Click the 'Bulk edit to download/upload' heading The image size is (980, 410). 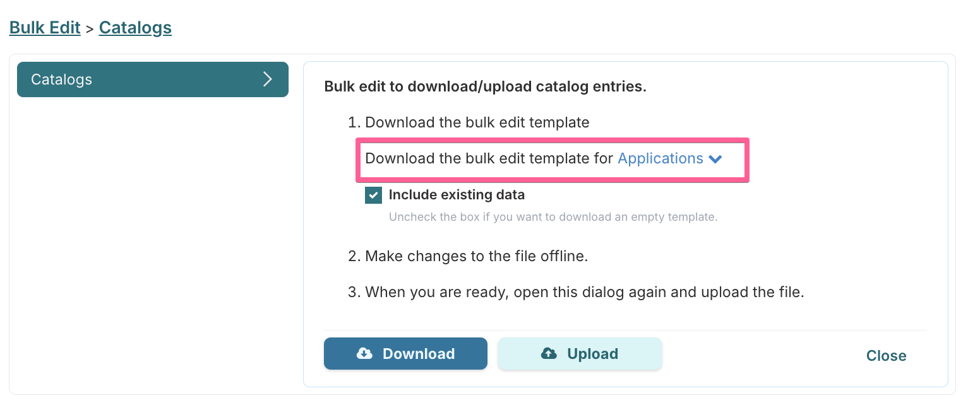pos(485,87)
